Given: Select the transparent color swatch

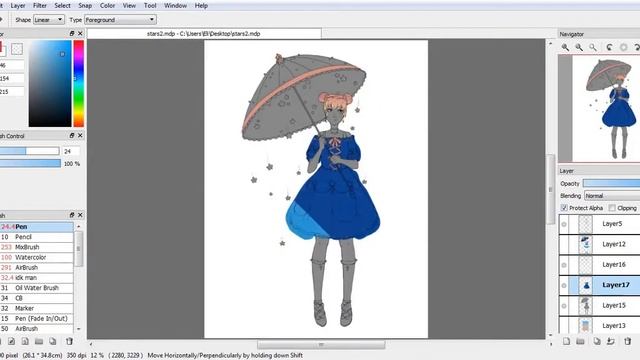Looking at the screenshot, I should click(17, 49).
